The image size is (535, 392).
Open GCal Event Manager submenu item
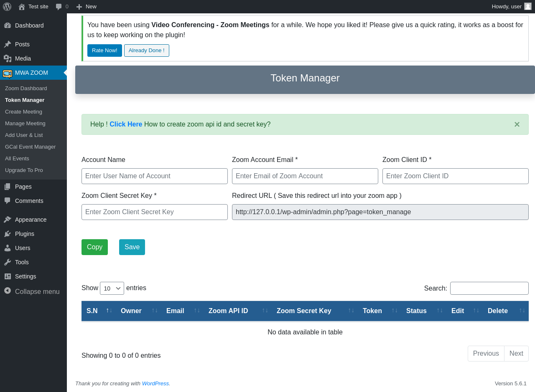(30, 147)
